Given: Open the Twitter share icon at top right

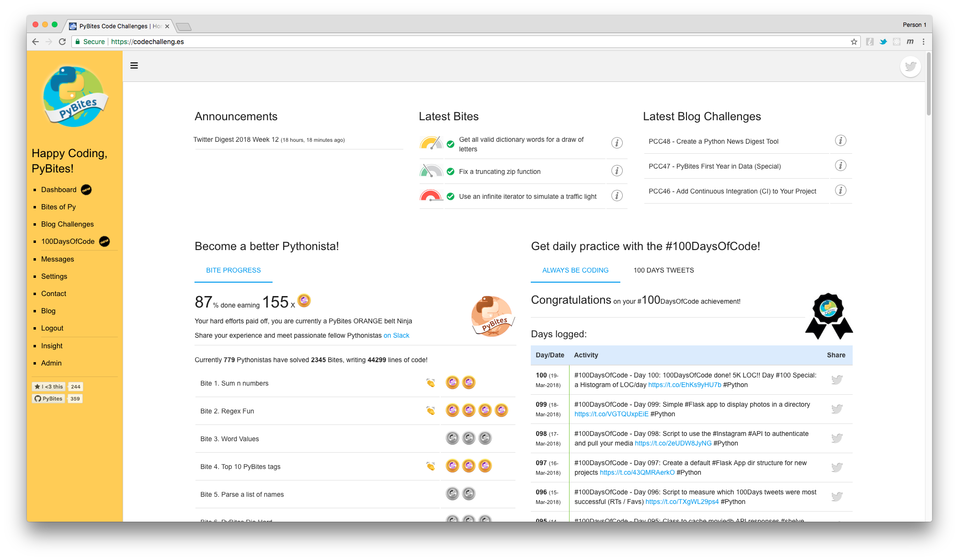Looking at the screenshot, I should [910, 67].
